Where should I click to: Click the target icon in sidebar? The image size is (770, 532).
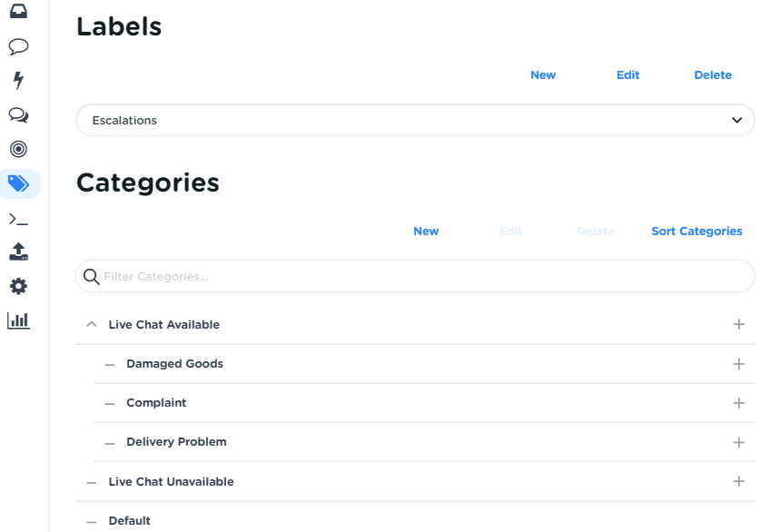pyautogui.click(x=18, y=149)
